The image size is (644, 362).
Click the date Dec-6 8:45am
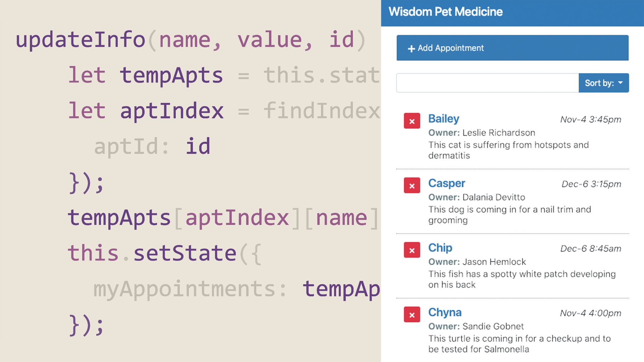[x=591, y=248]
